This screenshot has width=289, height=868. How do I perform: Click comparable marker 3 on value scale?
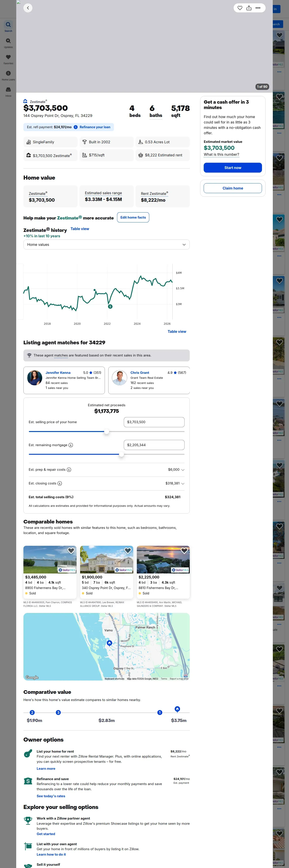click(58, 712)
